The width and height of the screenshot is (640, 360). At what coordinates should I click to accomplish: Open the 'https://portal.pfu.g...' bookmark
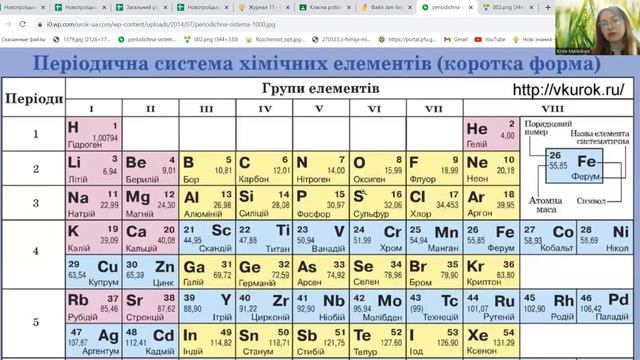point(407,40)
